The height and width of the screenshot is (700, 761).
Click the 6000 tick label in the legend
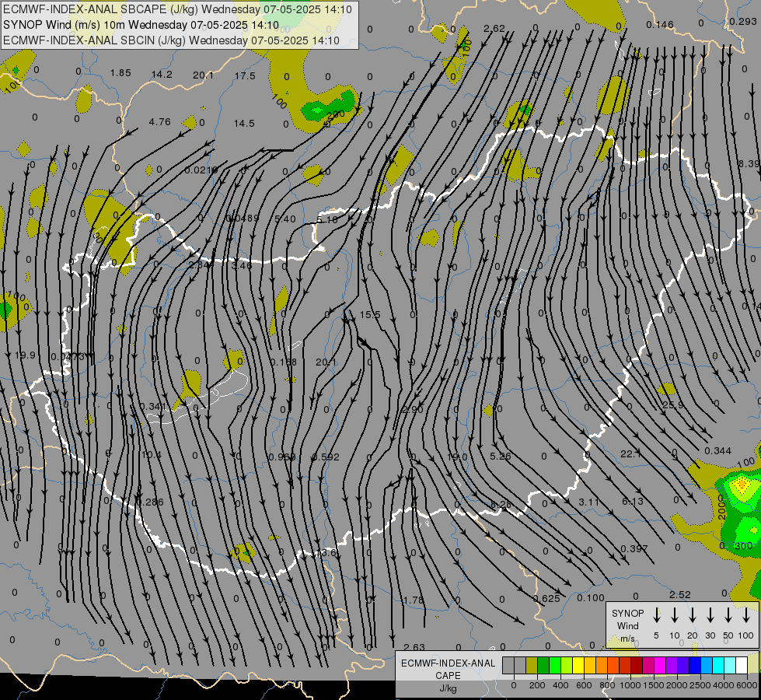(x=747, y=685)
